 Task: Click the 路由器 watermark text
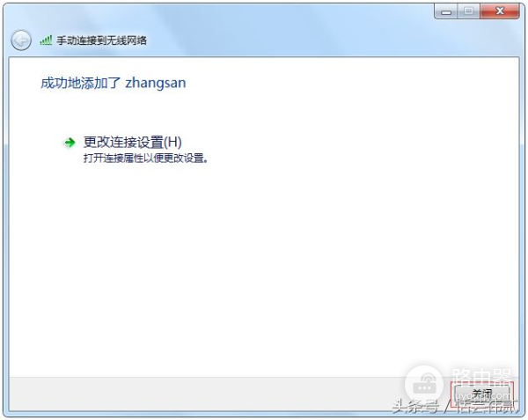coord(481,377)
